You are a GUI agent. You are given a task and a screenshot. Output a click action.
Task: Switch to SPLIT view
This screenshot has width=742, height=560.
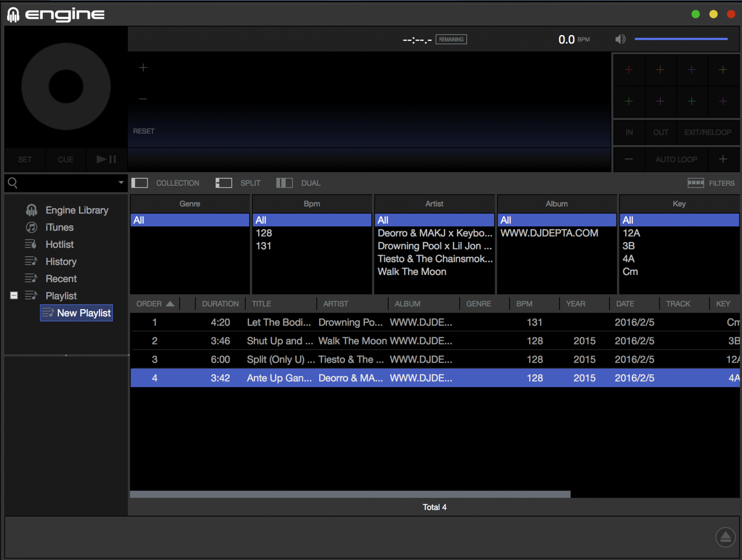238,183
